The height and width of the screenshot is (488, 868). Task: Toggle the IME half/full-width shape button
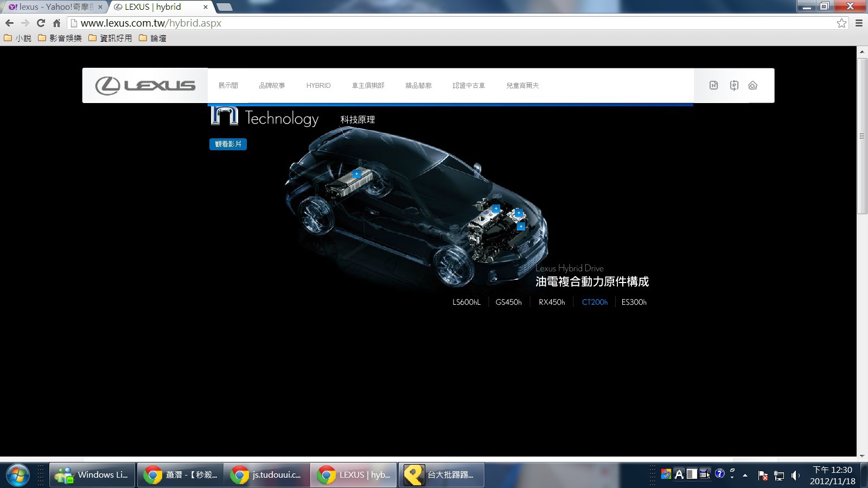[x=692, y=474]
